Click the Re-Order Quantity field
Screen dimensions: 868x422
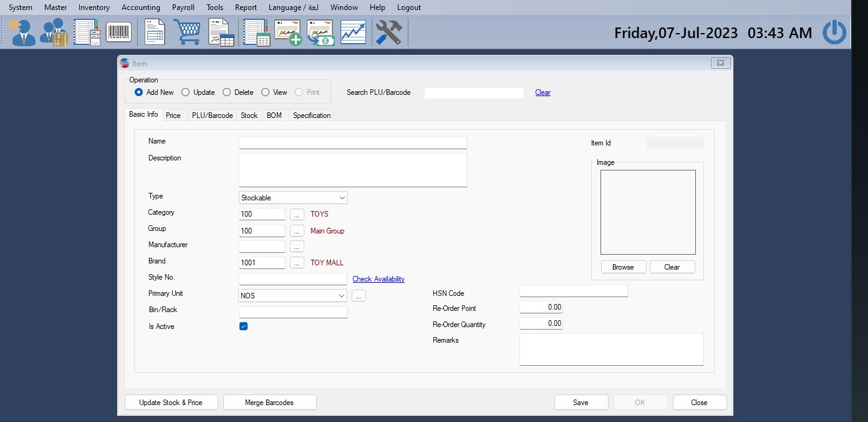[x=541, y=323]
